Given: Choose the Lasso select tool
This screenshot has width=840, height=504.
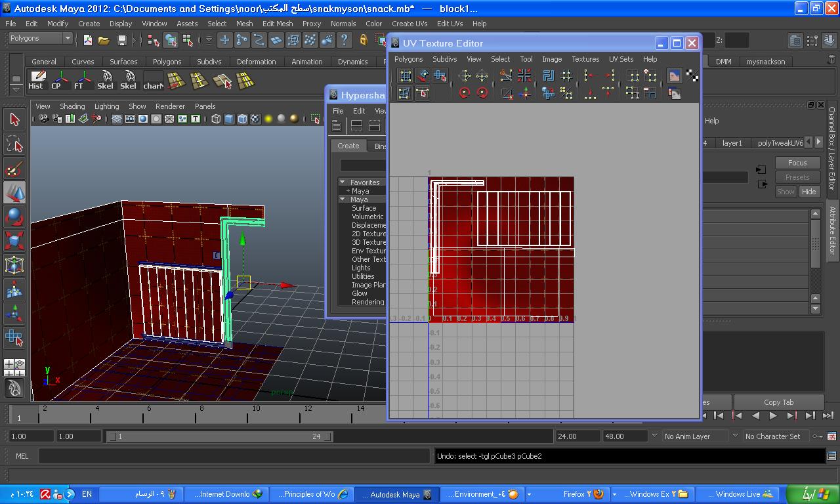Looking at the screenshot, I should [14, 144].
